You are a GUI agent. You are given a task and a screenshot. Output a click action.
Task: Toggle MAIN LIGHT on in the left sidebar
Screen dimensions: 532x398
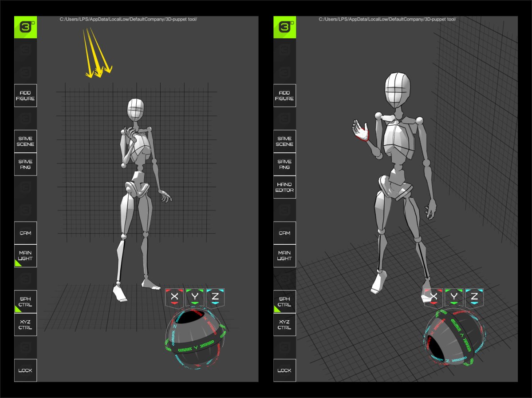(25, 256)
